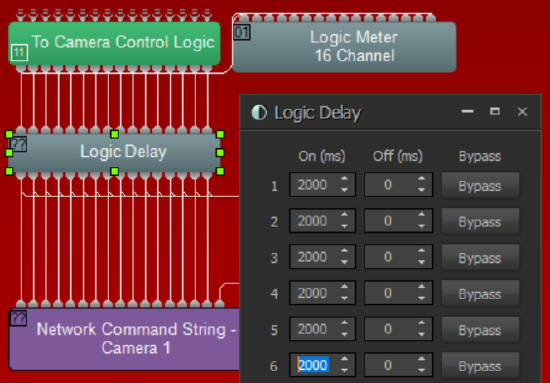Increase channel 2 Off delay with up arrow
This screenshot has height=383, width=550.
click(421, 215)
